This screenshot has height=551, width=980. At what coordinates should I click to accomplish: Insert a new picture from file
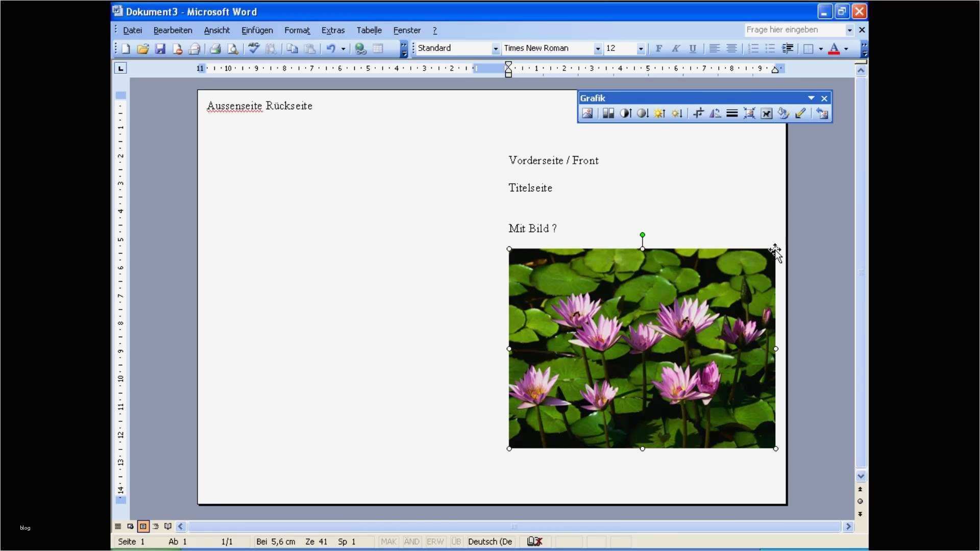[x=588, y=113]
